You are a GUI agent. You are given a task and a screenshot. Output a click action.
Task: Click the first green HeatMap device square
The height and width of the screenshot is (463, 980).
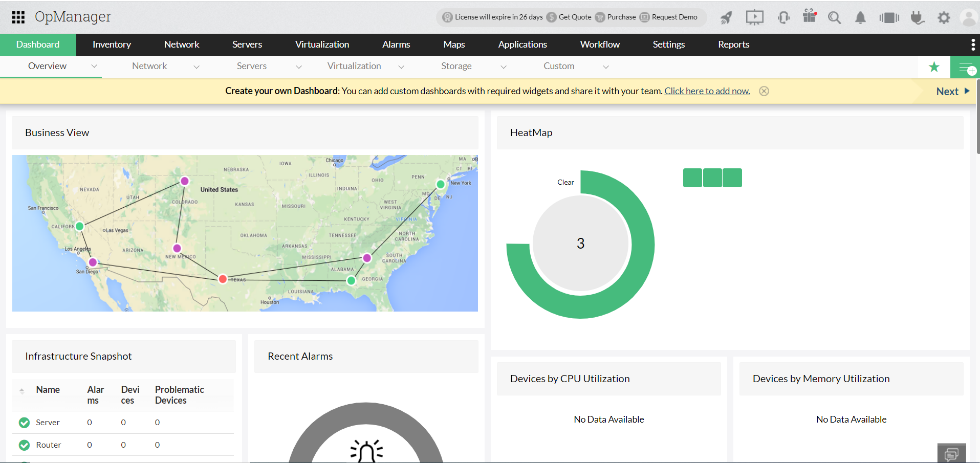coord(692,178)
